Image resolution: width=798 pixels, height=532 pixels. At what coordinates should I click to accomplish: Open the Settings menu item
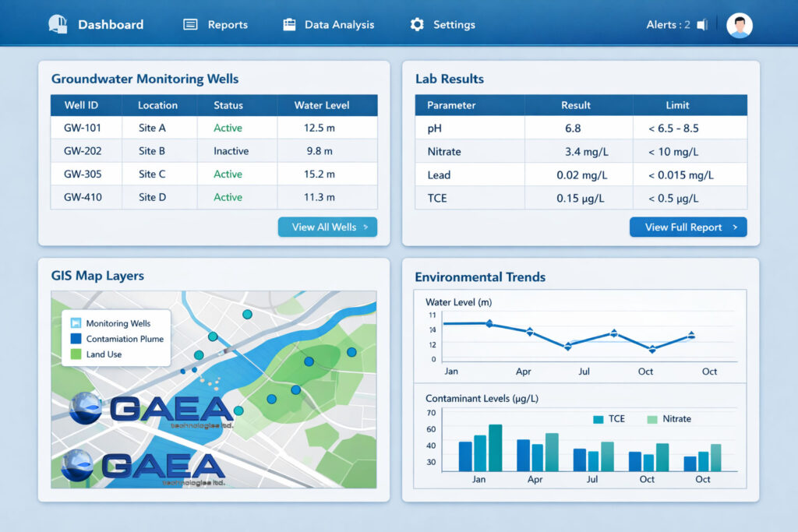coord(454,24)
